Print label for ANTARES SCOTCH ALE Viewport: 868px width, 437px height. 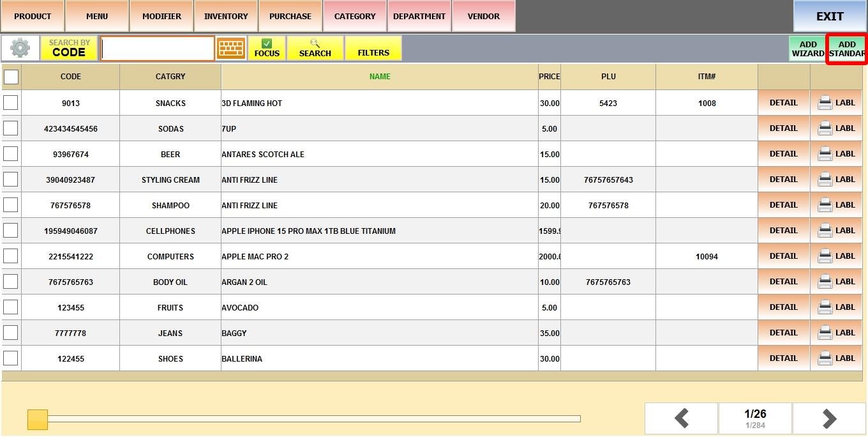pos(836,153)
